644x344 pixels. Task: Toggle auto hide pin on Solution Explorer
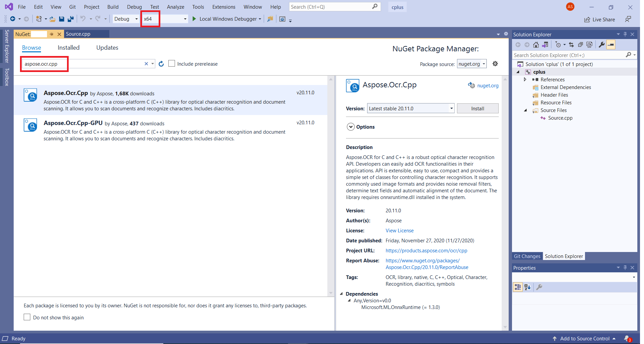tap(625, 34)
